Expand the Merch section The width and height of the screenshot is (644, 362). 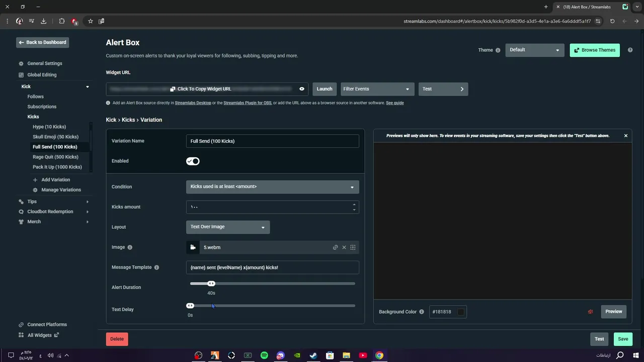88,222
